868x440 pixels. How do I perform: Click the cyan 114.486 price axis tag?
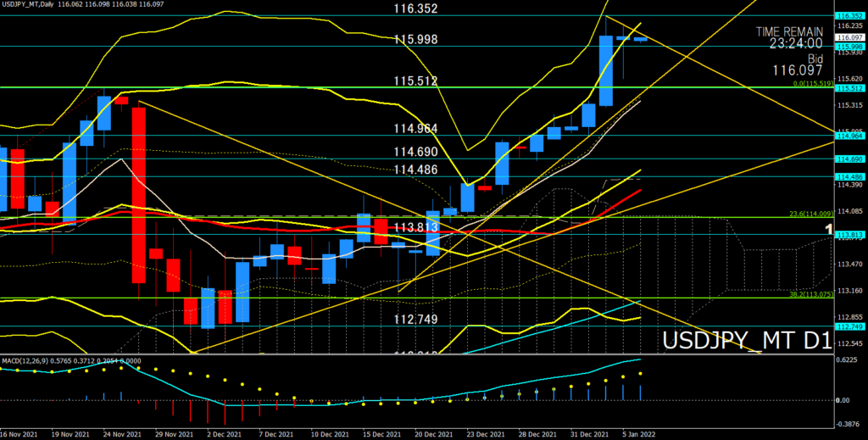click(x=850, y=176)
